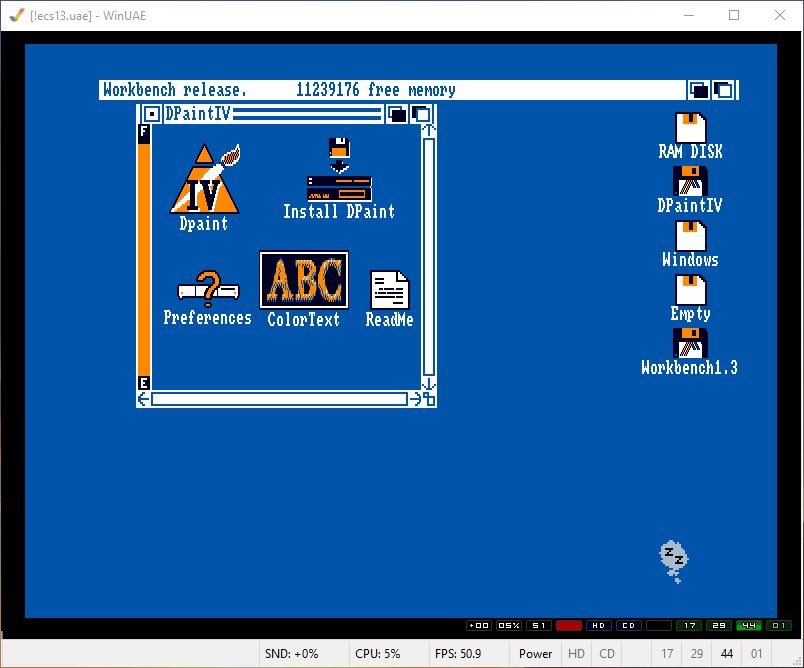Viewport: 804px width, 668px height.
Task: Click the vertical scrollbar down arrow
Action: pos(429,384)
